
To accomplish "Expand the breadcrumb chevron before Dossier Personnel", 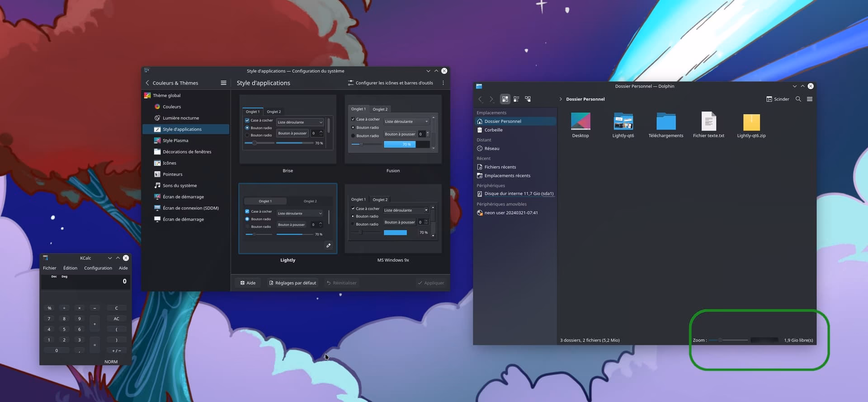I will tap(561, 99).
